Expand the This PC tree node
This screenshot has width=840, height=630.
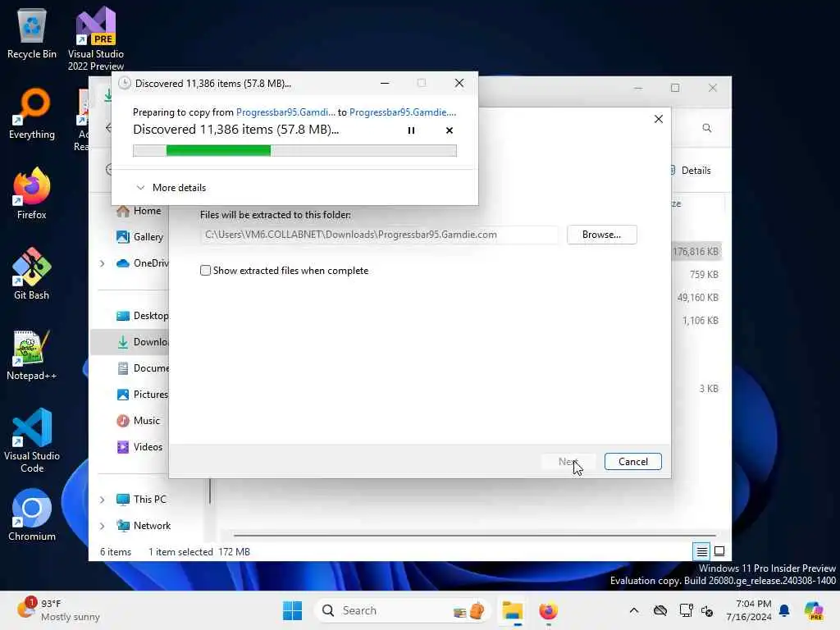(102, 500)
